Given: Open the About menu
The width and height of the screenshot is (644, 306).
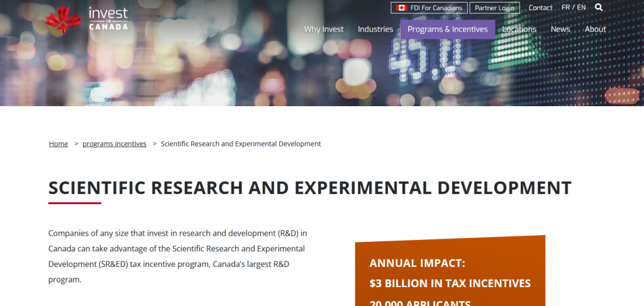Looking at the screenshot, I should pyautogui.click(x=595, y=29).
